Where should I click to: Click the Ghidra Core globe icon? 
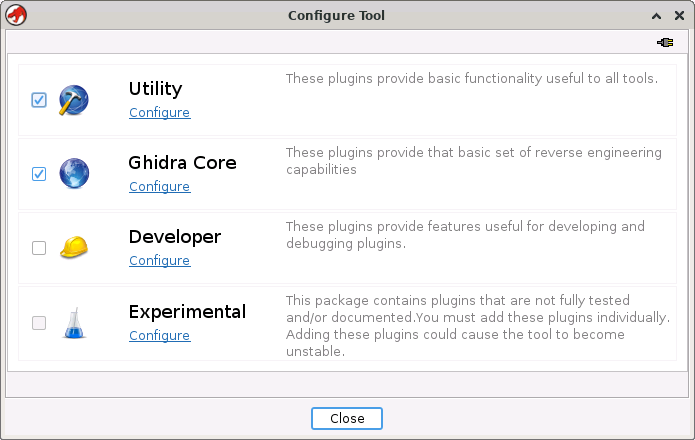pos(74,174)
